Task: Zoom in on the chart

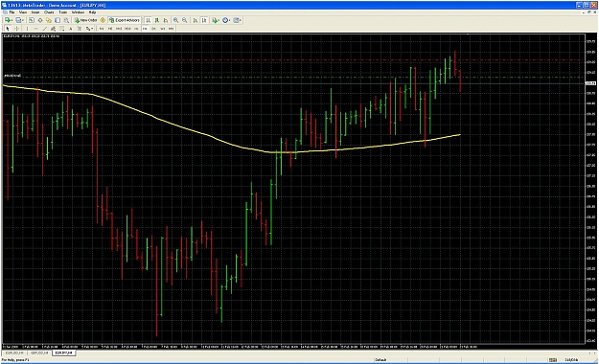Action: click(x=175, y=20)
